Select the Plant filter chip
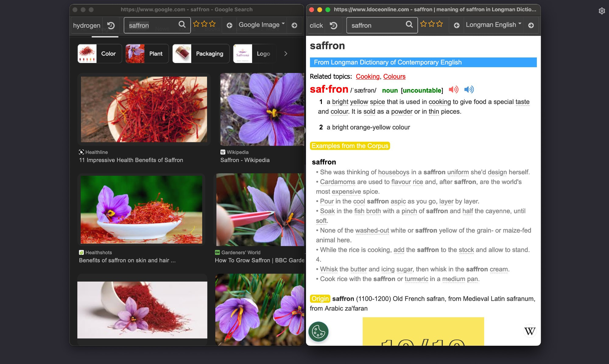This screenshot has width=609, height=364. pos(147,54)
